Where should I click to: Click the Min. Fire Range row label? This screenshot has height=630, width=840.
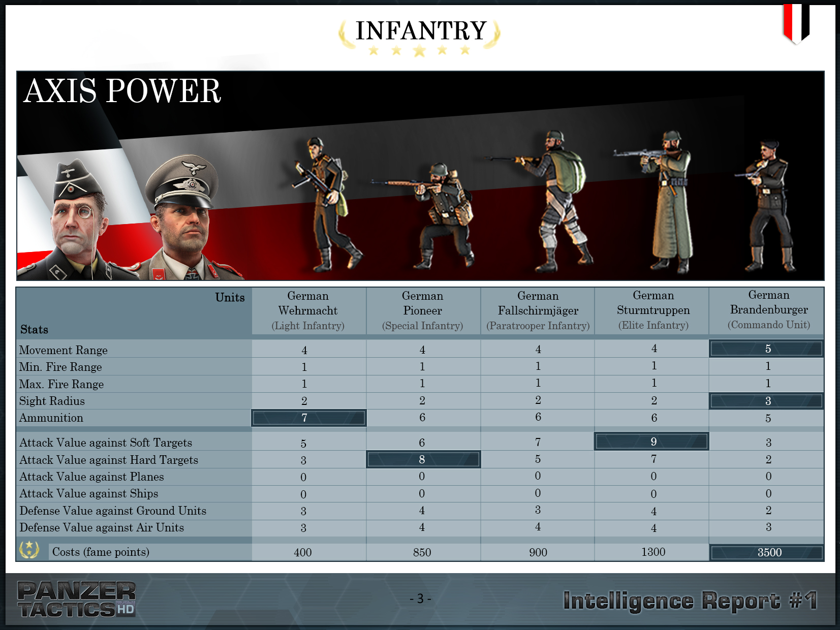click(60, 367)
